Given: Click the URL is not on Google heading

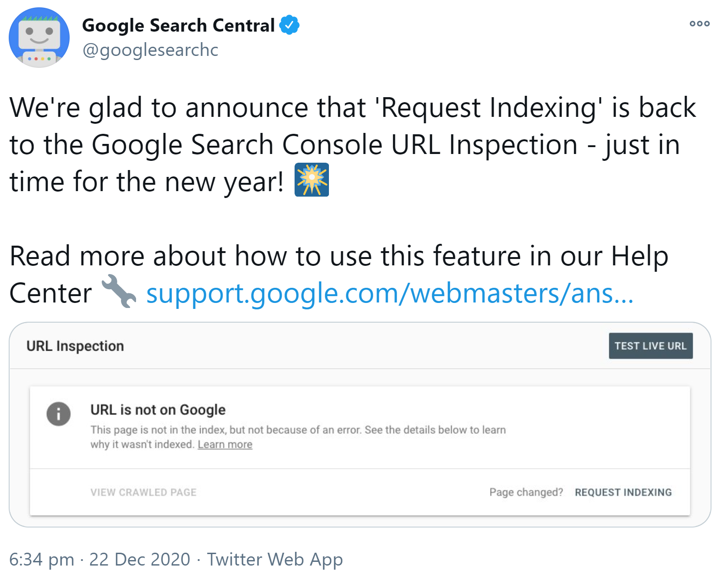Looking at the screenshot, I should (158, 409).
